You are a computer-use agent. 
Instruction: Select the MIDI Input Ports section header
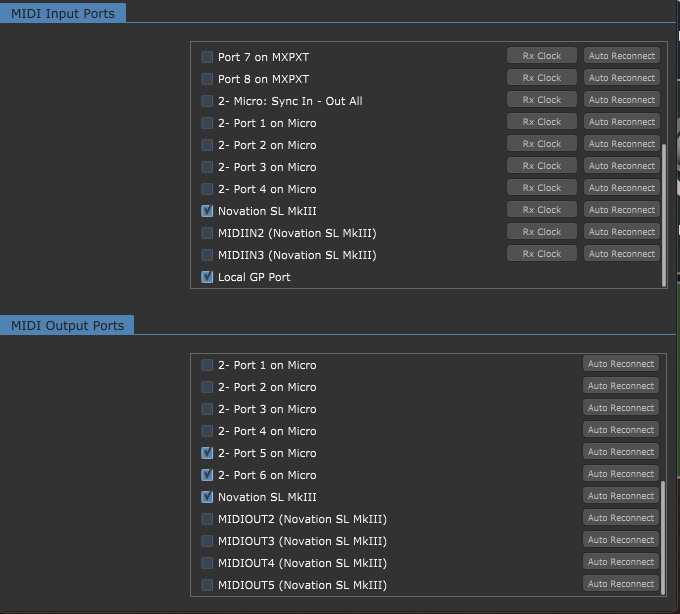click(x=63, y=13)
